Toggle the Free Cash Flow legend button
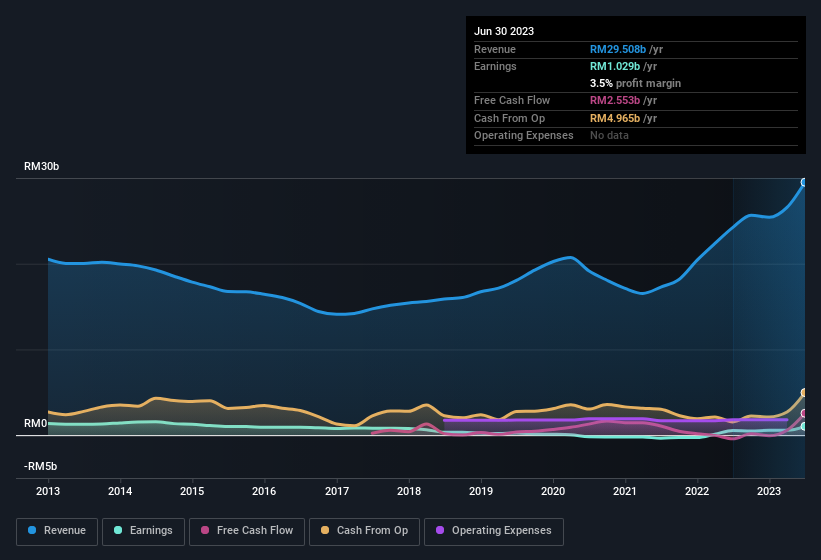The image size is (821, 560). 247,531
